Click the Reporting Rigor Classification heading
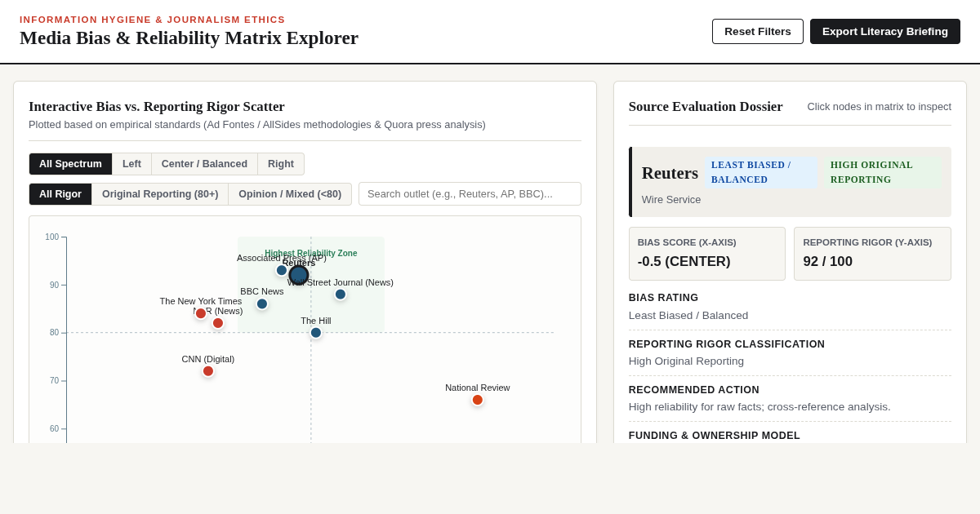 pos(727,344)
